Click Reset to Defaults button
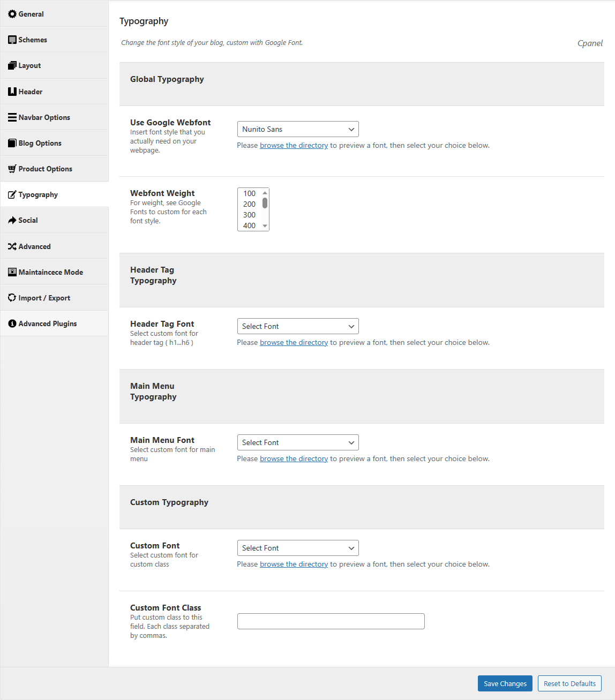615x700 pixels. [x=569, y=683]
